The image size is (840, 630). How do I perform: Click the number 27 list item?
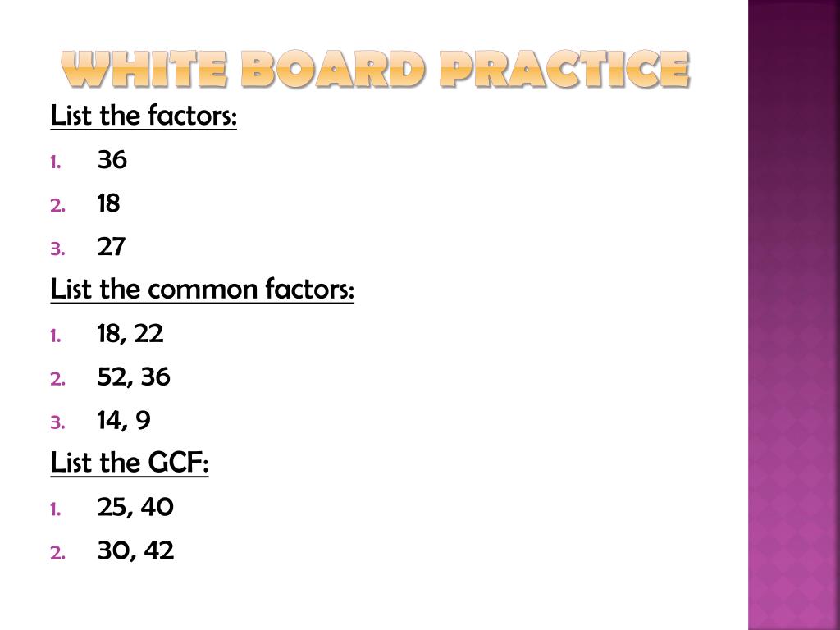tap(111, 247)
